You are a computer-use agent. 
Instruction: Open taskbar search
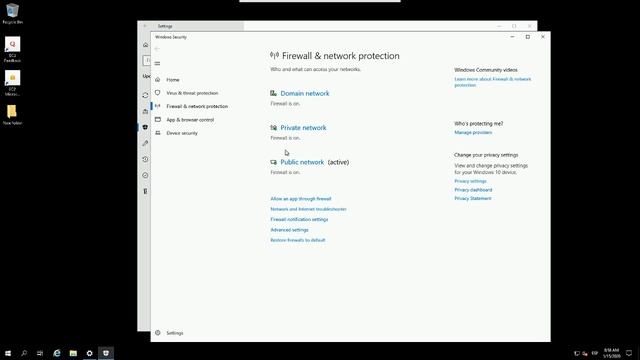click(x=24, y=353)
